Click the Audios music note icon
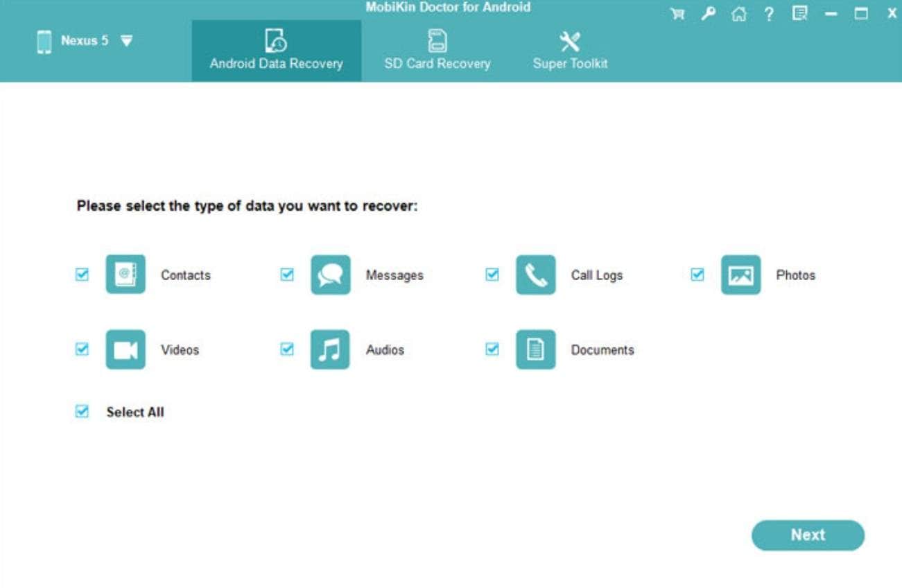Screen dimensions: 902x588 [331, 349]
